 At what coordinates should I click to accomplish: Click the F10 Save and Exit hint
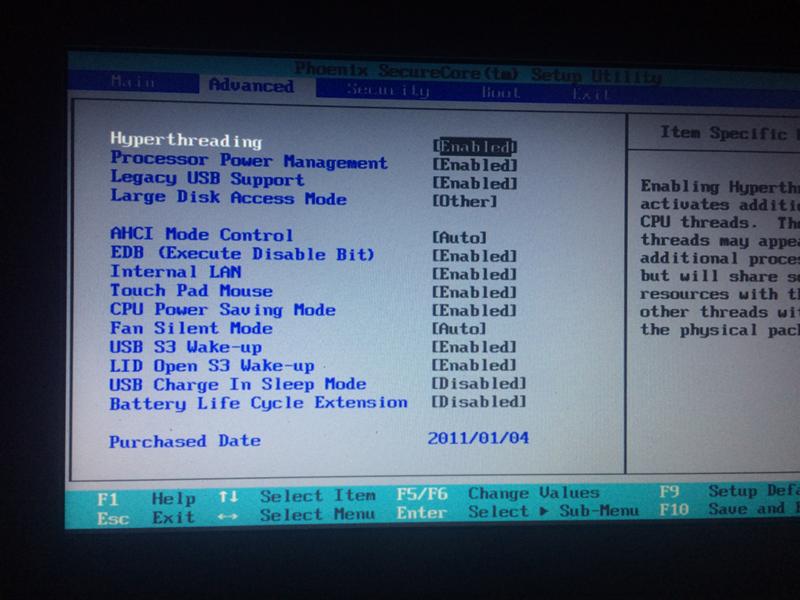729,509
